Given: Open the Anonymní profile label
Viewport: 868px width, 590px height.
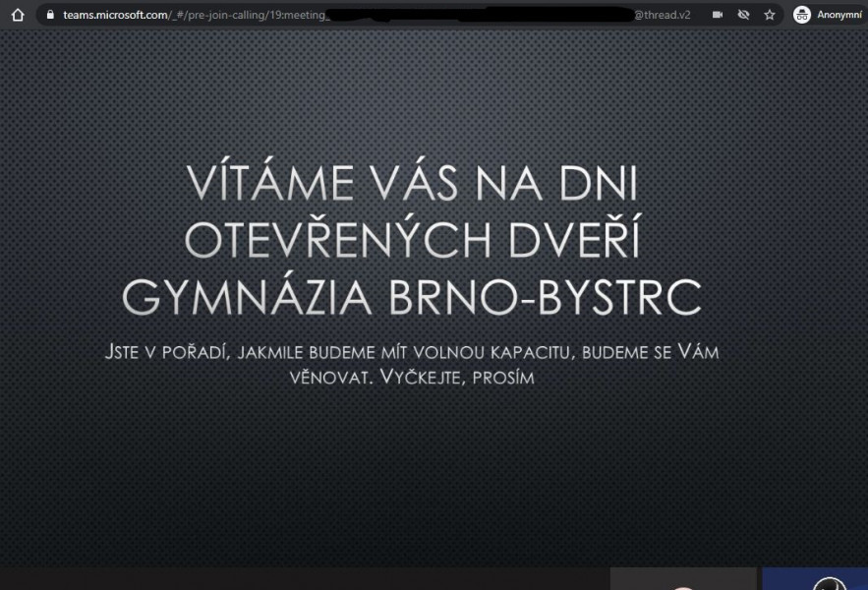Looking at the screenshot, I should [839, 15].
